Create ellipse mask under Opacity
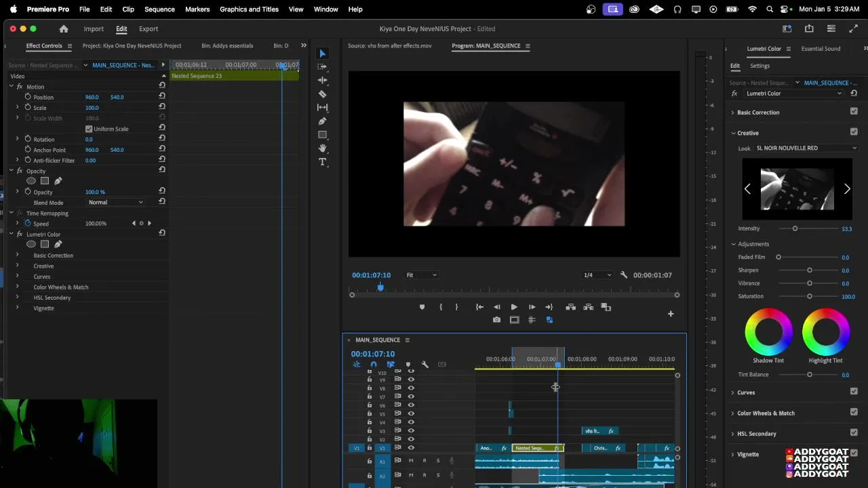 tap(31, 181)
